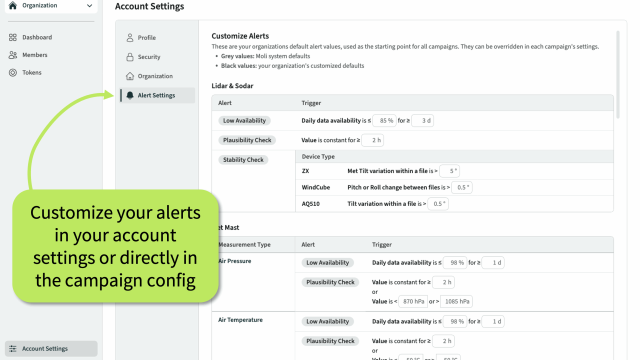
Task: Open Tokens in the sidebar
Action: click(32, 72)
